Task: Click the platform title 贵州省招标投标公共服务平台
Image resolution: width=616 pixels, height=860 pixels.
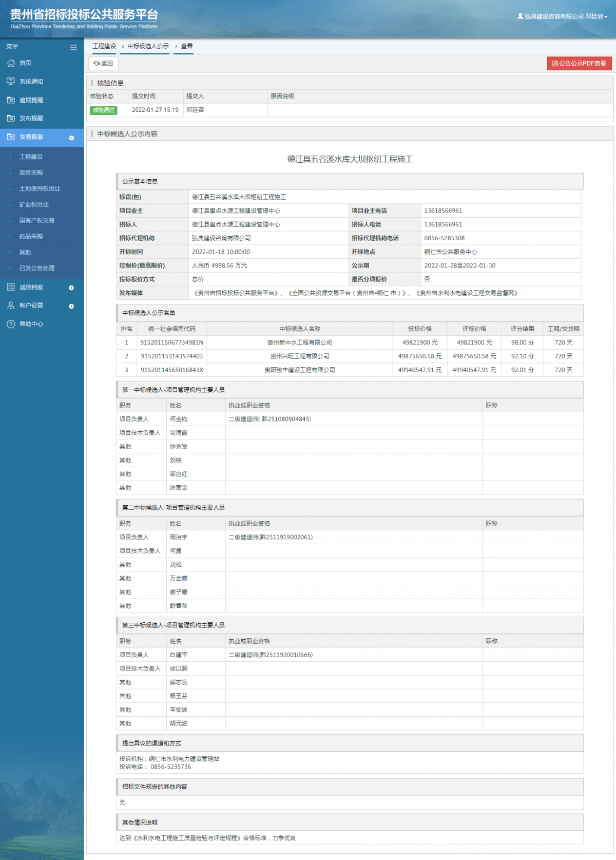Action: (84, 14)
